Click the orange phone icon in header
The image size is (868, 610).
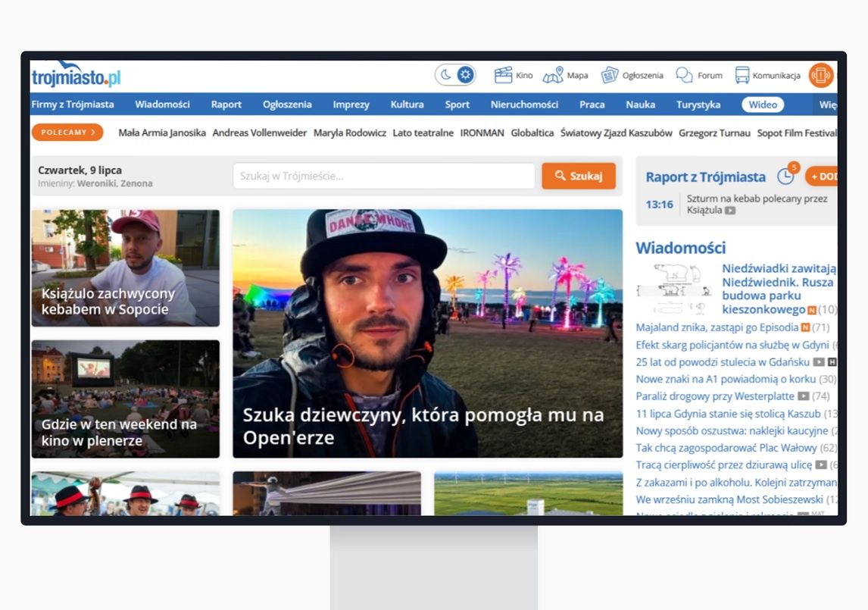click(821, 75)
